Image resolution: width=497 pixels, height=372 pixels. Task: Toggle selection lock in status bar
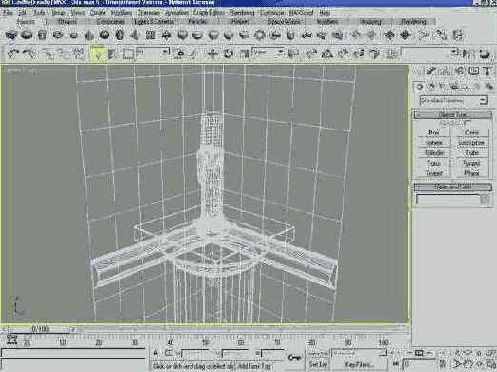(156, 353)
